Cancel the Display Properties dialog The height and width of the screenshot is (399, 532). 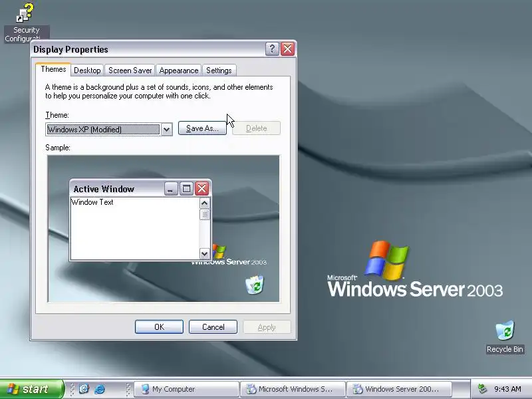pos(213,327)
